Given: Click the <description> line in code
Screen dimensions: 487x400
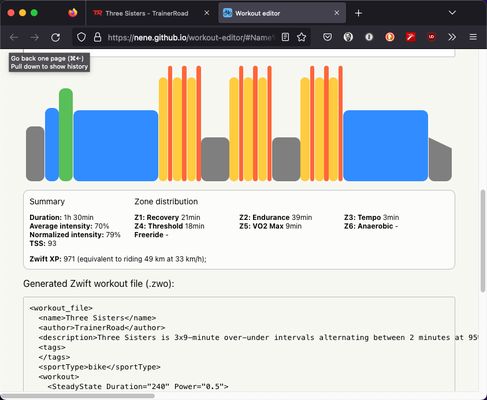Looking at the screenshot, I should (258, 337).
